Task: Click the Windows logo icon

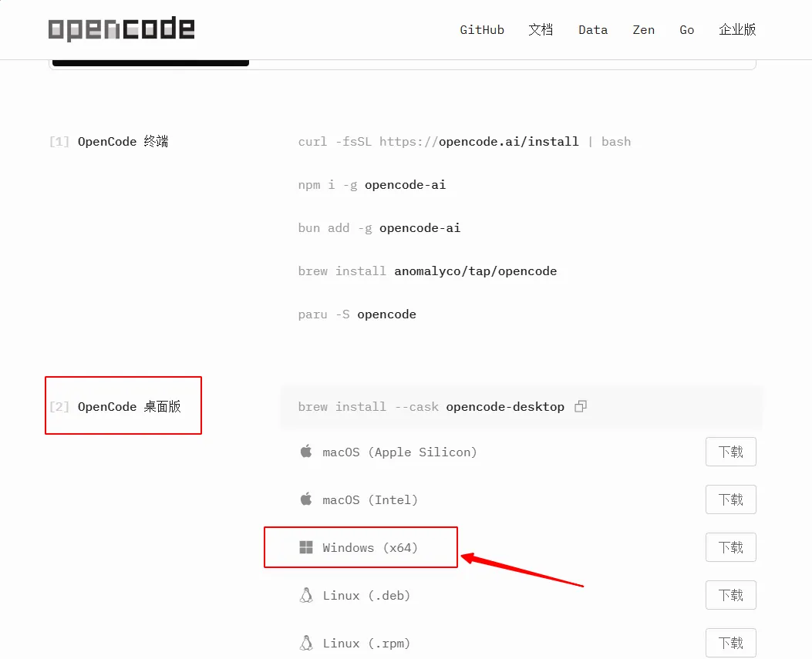Action: click(x=306, y=547)
